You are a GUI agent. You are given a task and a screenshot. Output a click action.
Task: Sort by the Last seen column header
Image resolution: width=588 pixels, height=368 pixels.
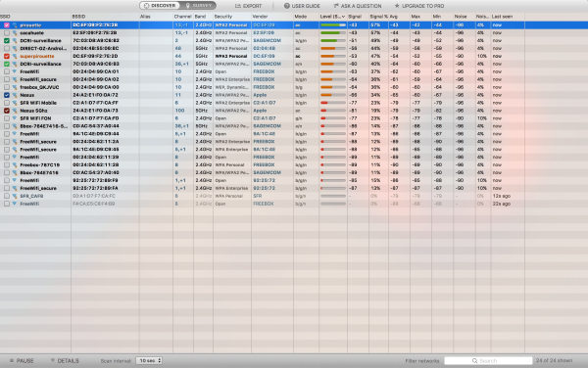pos(508,17)
